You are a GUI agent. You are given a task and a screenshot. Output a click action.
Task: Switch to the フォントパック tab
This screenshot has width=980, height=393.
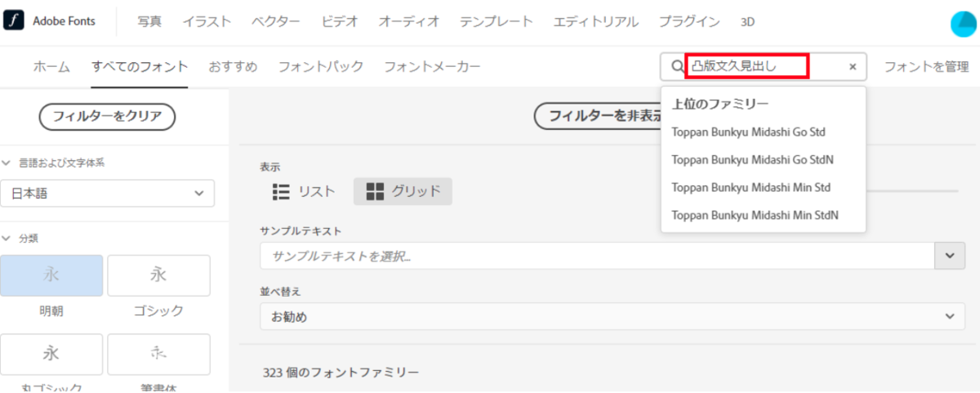(x=321, y=67)
